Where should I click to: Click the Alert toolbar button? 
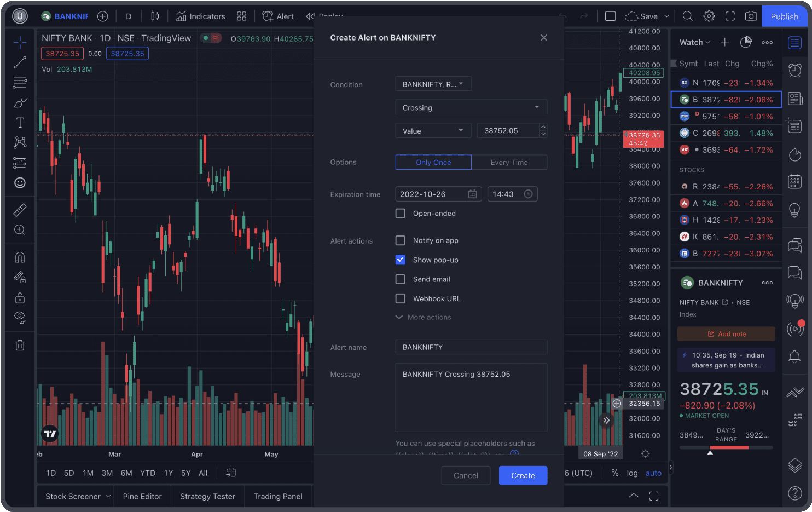coord(279,16)
